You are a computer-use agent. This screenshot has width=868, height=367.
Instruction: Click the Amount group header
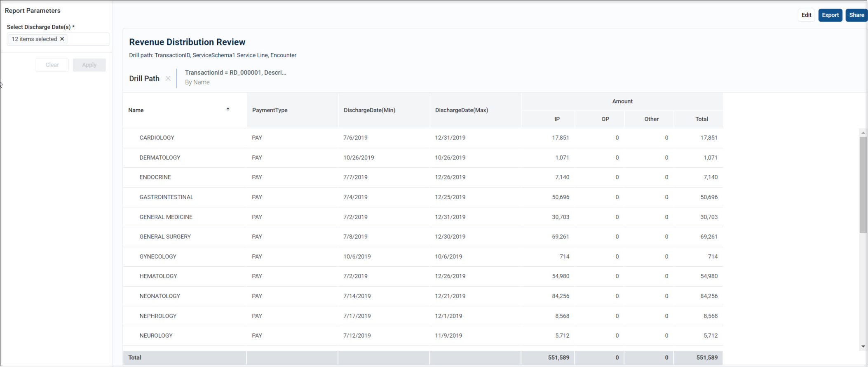tap(622, 101)
